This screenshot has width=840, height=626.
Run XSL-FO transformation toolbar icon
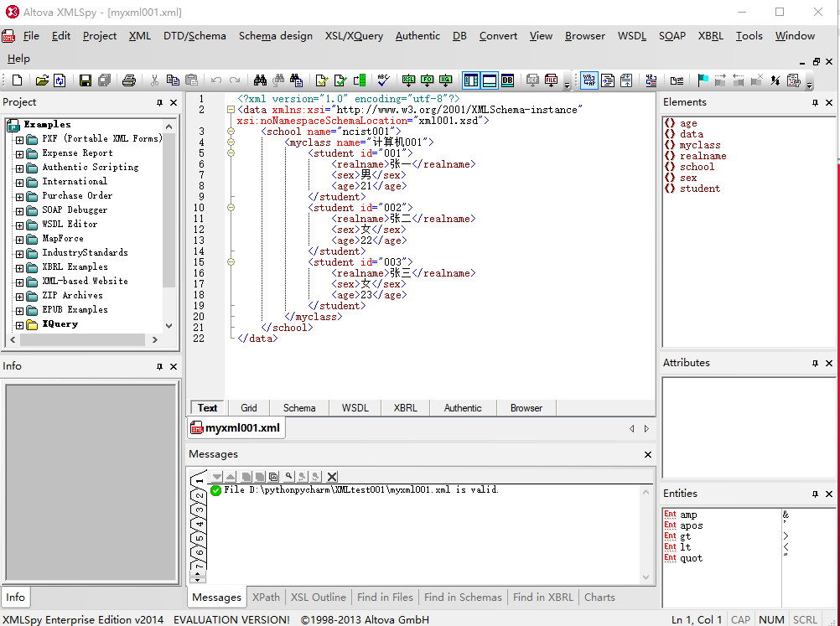click(427, 80)
